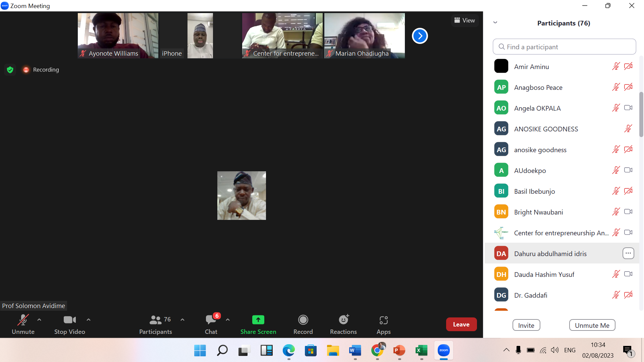The height and width of the screenshot is (362, 644).
Task: Toggle AUdoekpo's camera icon
Action: pos(628,170)
